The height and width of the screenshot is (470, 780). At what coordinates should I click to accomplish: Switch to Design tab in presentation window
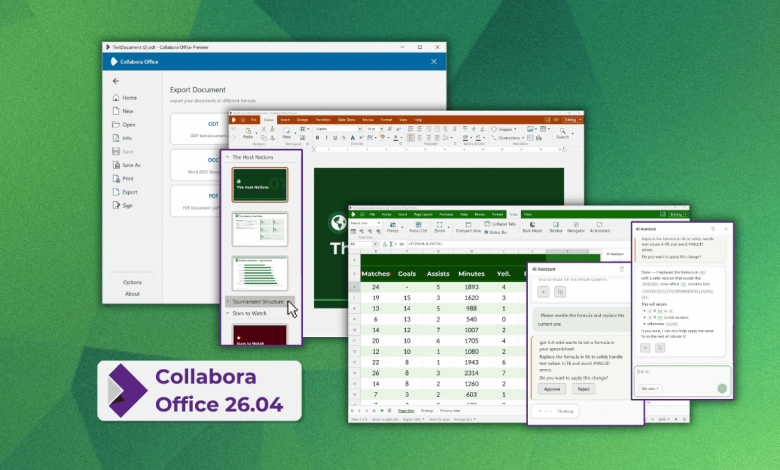302,120
